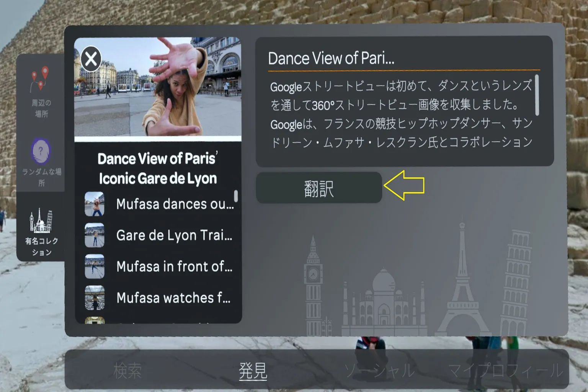The width and height of the screenshot is (588, 392).
Task: Choose the 'Mufasa in front of...' entry
Action: coord(159,266)
